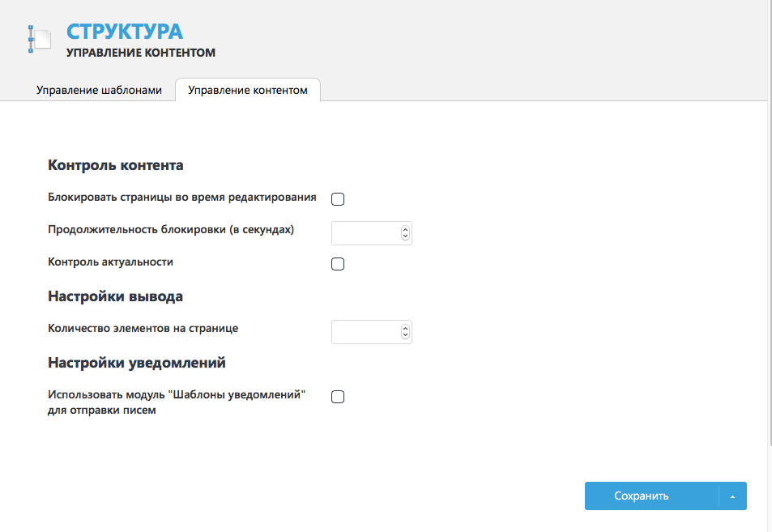This screenshot has width=772, height=532.
Task: Focus the Количество элементов на странице field
Action: [366, 332]
